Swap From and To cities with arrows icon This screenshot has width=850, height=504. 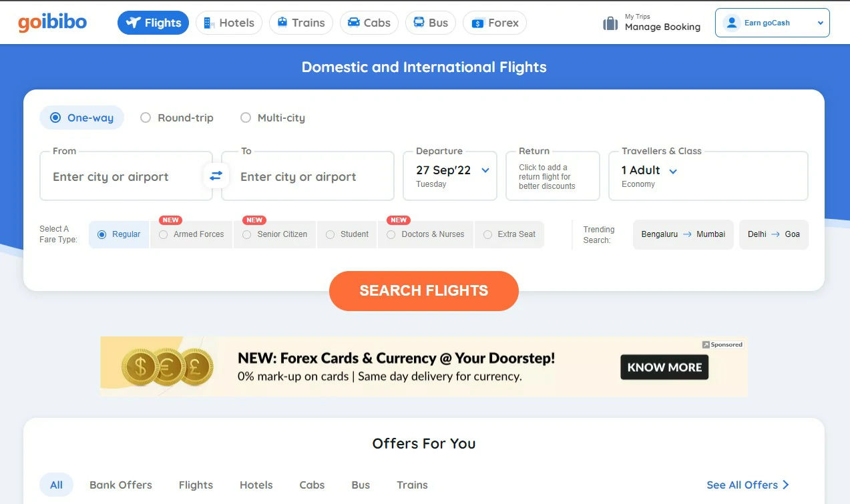[x=216, y=176]
